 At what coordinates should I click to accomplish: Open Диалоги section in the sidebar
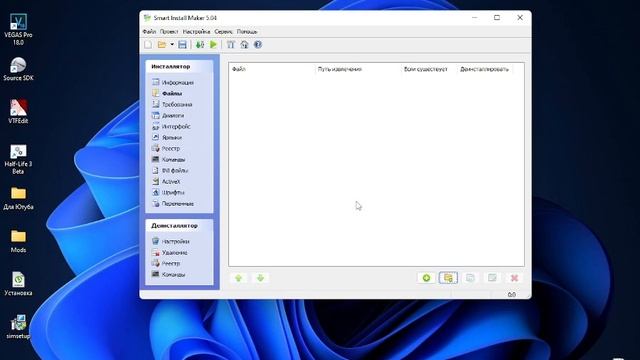(168, 116)
